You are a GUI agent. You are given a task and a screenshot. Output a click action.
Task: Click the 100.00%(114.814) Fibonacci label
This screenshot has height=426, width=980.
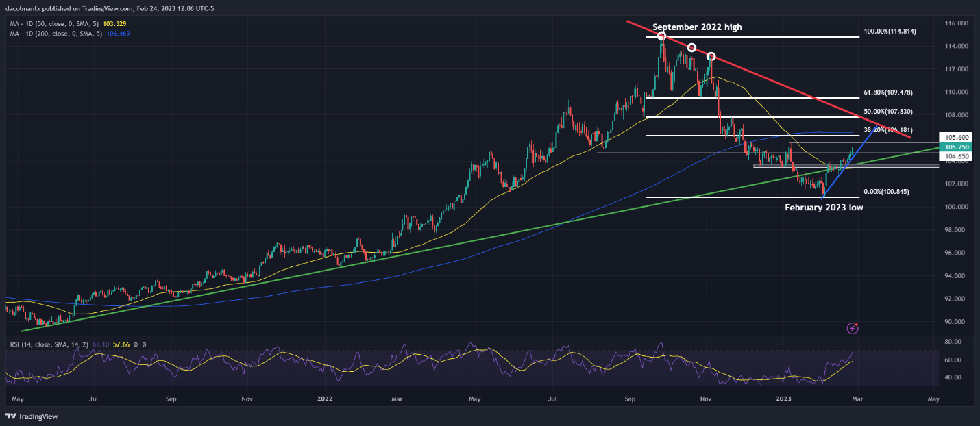coord(888,32)
